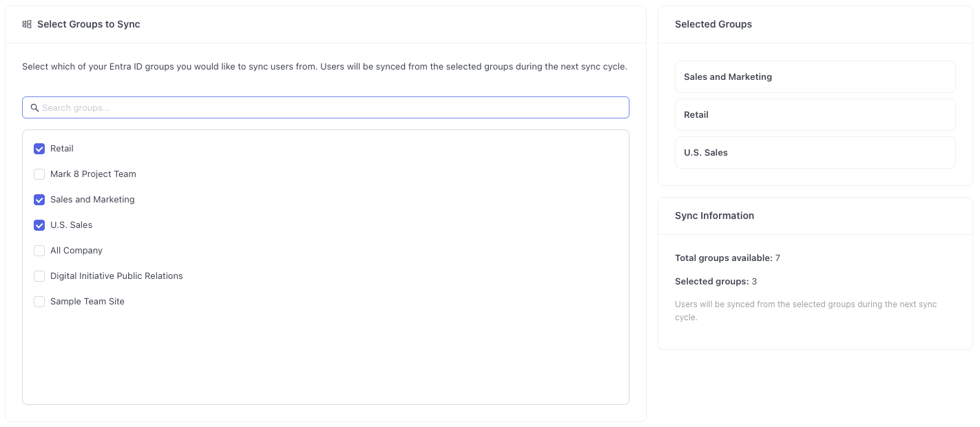Click the Sync Information panel heading
This screenshot has height=427, width=980.
point(714,216)
